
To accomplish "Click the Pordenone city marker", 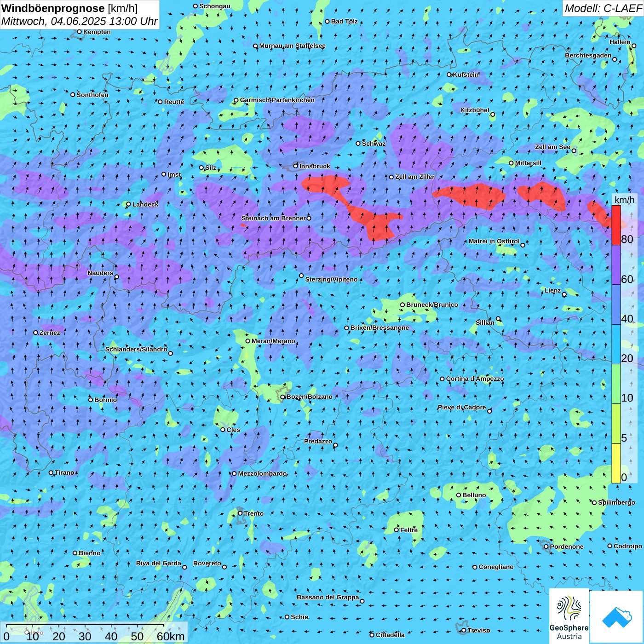I will 546,546.
